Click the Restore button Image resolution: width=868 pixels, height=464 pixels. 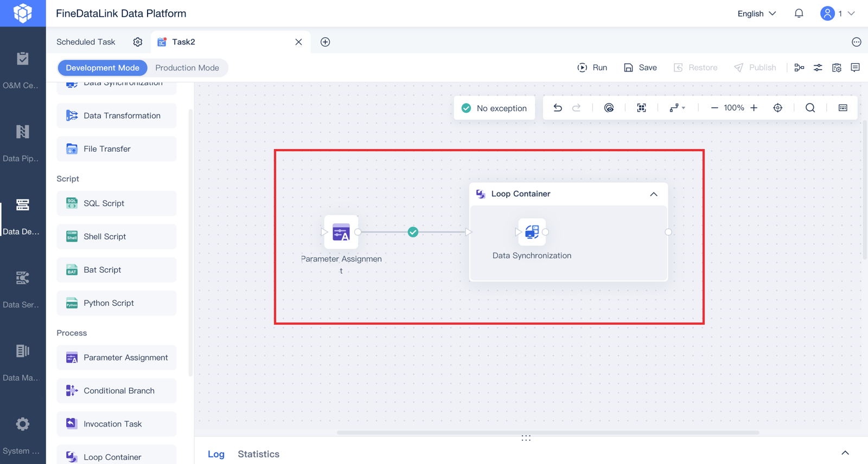(695, 68)
